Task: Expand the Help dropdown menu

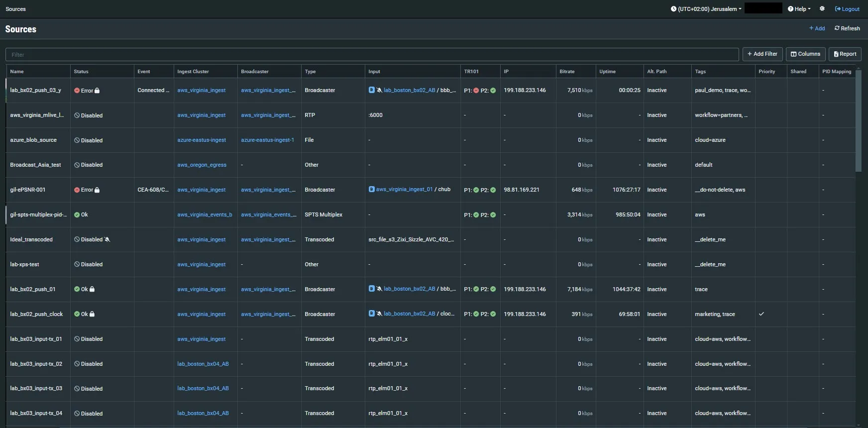Action: [799, 9]
